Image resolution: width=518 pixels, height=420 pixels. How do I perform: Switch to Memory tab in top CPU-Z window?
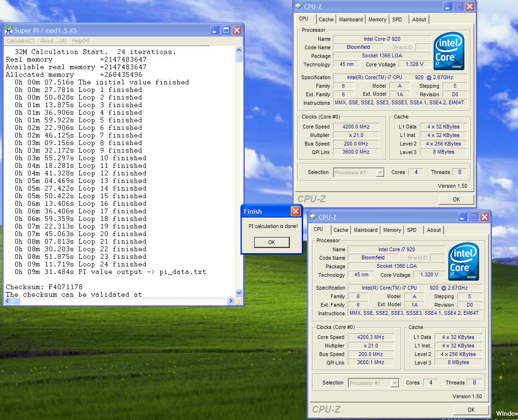tap(377, 19)
